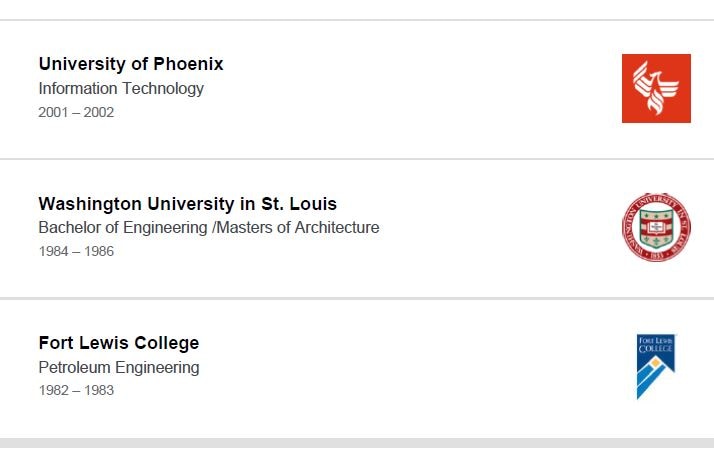Click the green shield inside Washington seal

coord(656,227)
